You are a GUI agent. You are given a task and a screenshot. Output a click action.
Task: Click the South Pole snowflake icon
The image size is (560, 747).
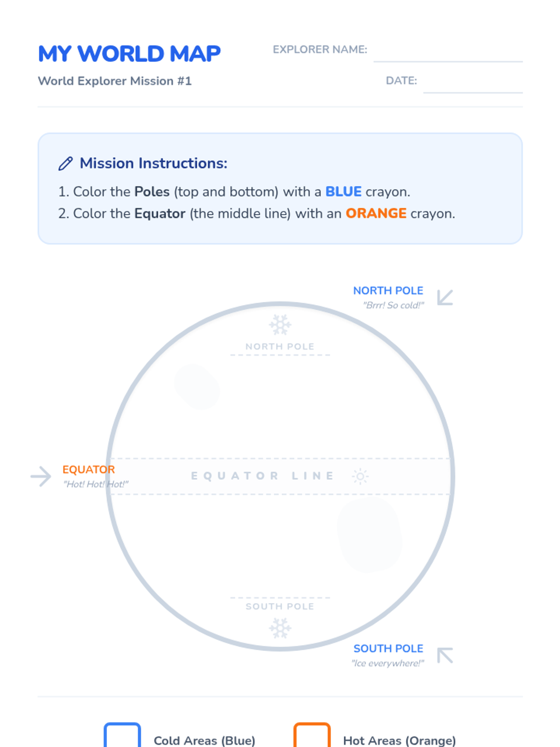coord(280,628)
